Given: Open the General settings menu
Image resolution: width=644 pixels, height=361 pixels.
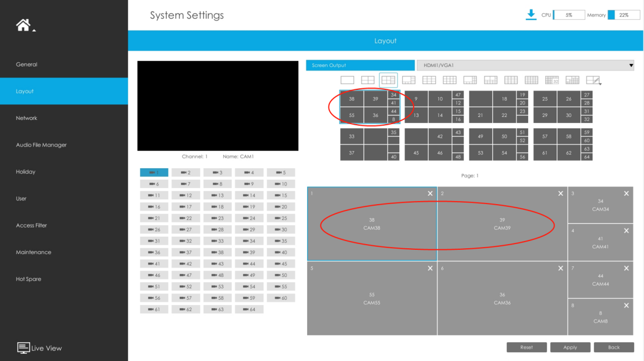Looking at the screenshot, I should point(64,64).
